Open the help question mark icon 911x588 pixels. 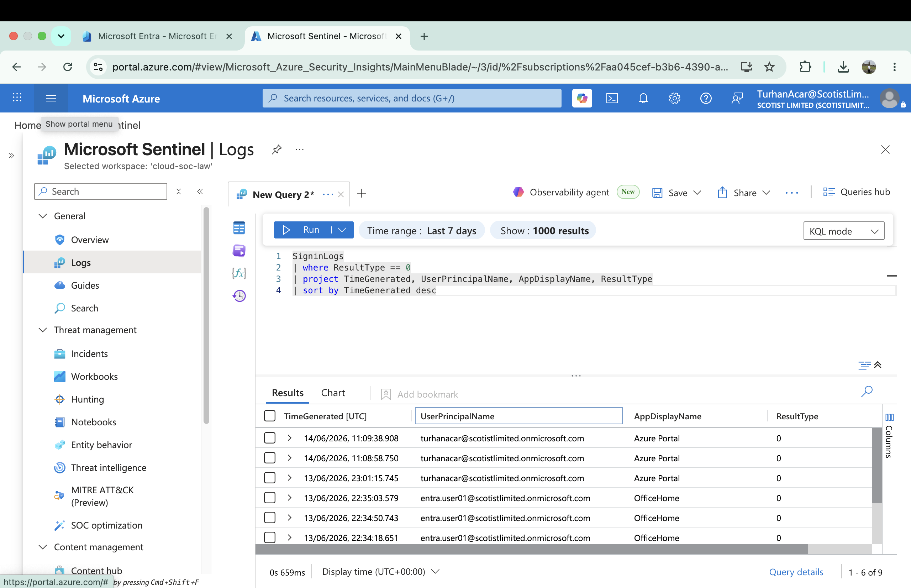point(706,98)
